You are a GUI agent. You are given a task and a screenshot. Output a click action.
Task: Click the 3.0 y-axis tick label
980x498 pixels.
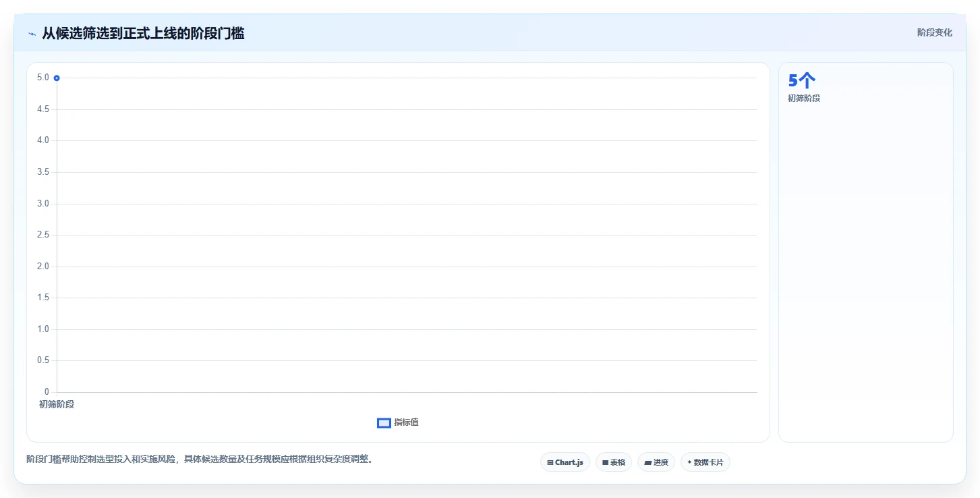click(x=43, y=204)
